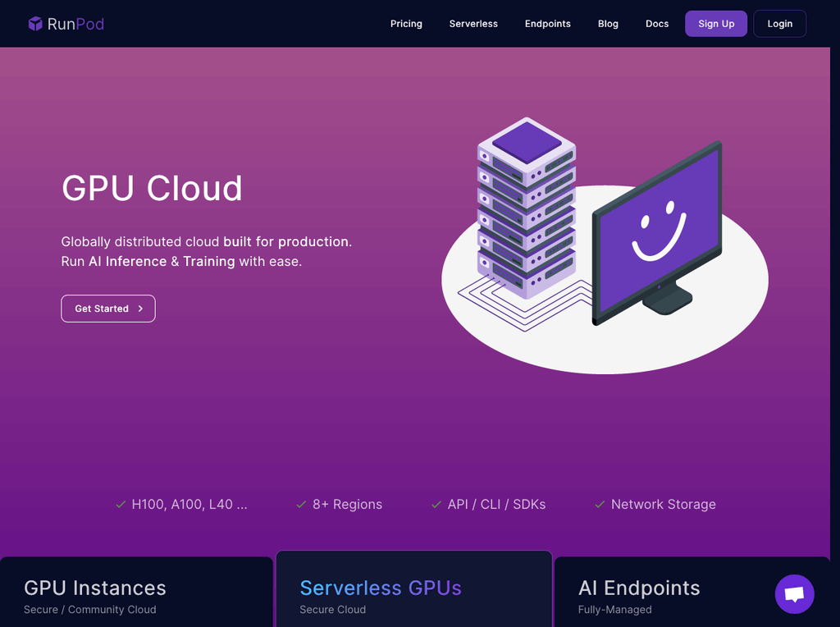The height and width of the screenshot is (627, 840).
Task: Click 'Secure / Community Cloud' subtitle
Action: click(90, 609)
